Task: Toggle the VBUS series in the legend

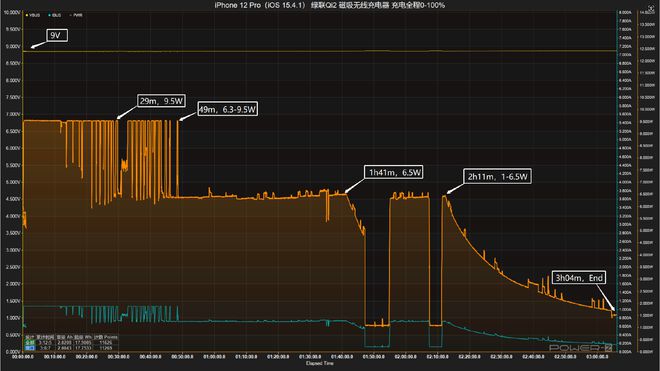Action: 34,15
